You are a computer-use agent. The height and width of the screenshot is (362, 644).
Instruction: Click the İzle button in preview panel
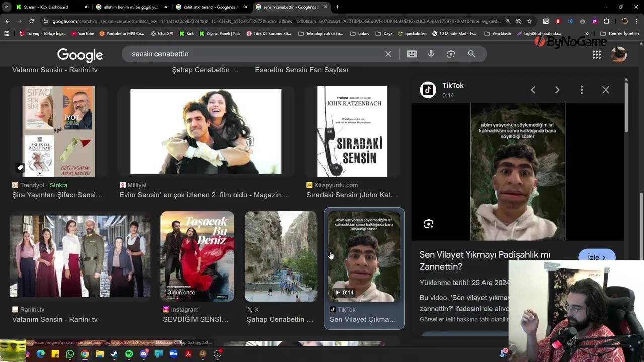coord(597,257)
